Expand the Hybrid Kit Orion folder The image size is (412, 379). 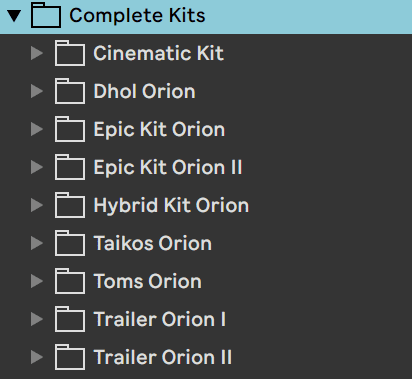pos(37,205)
